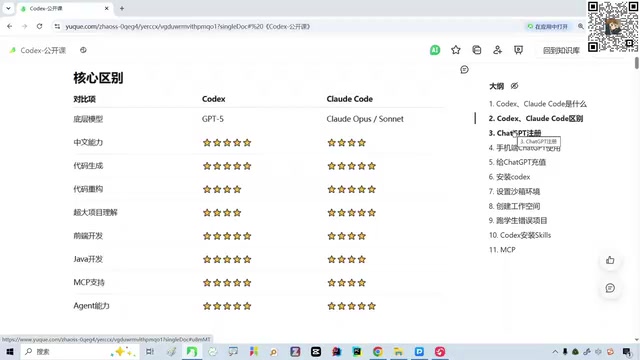Go to outline item 5. 给ChatGPT充值
640x360 pixels.
coord(517,162)
